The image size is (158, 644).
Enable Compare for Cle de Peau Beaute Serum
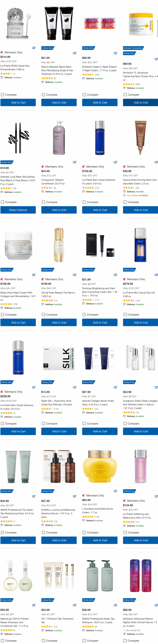pos(43,314)
